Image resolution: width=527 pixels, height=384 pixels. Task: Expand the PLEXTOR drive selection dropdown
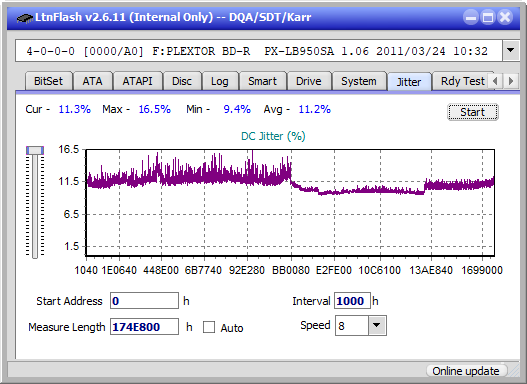511,51
